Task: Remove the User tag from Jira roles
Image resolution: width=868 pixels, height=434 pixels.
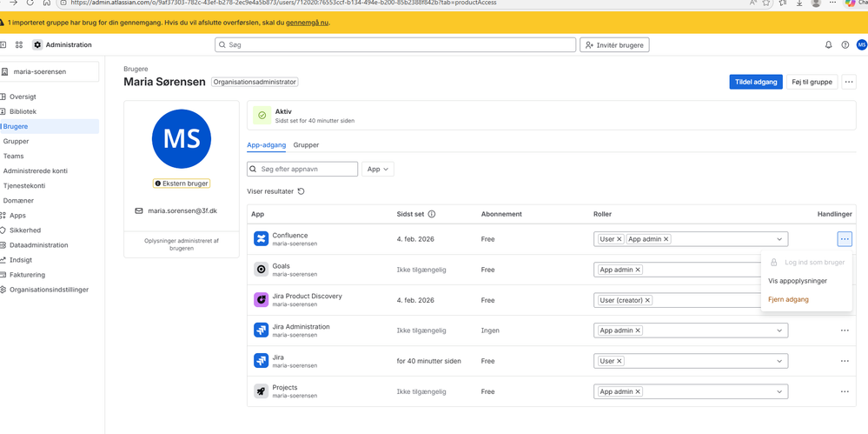Action: (x=620, y=361)
